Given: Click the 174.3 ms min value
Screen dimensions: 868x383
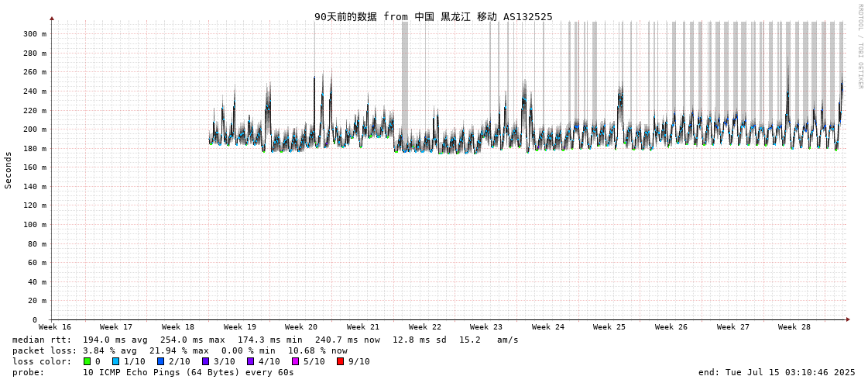Looking at the screenshot, I should [x=271, y=340].
